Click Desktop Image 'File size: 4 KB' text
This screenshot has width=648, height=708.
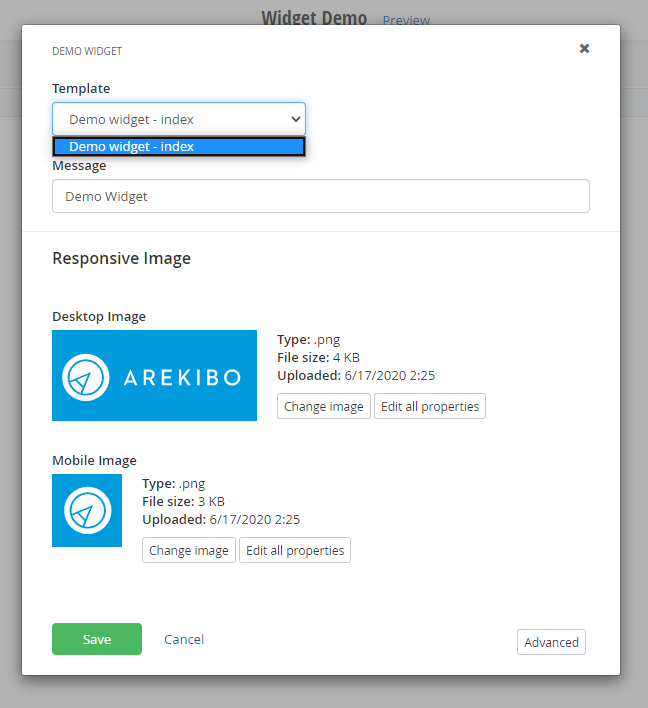(x=318, y=358)
